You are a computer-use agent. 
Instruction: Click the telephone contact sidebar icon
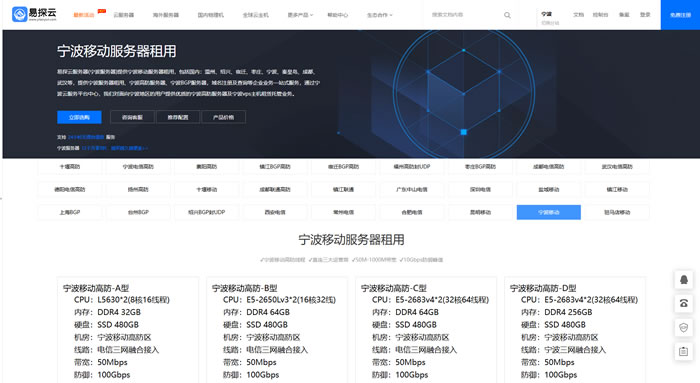pyautogui.click(x=683, y=304)
